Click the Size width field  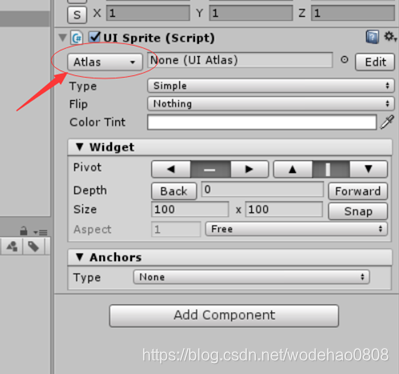click(190, 209)
